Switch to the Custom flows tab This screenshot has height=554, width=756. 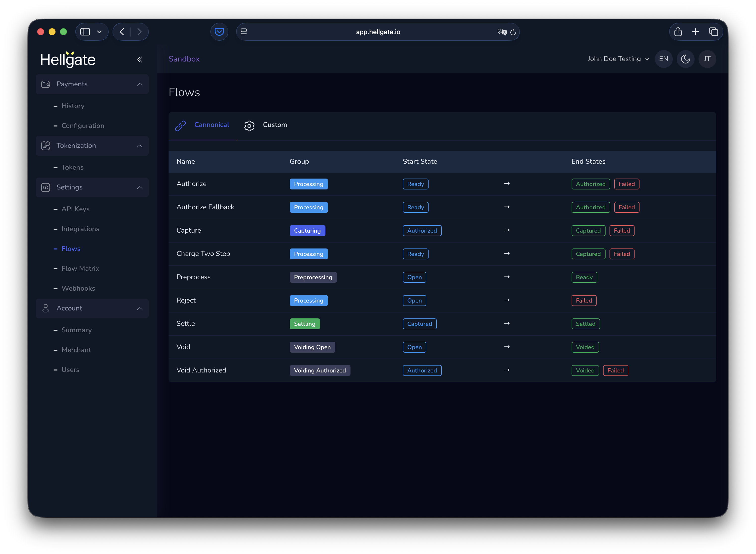click(275, 125)
